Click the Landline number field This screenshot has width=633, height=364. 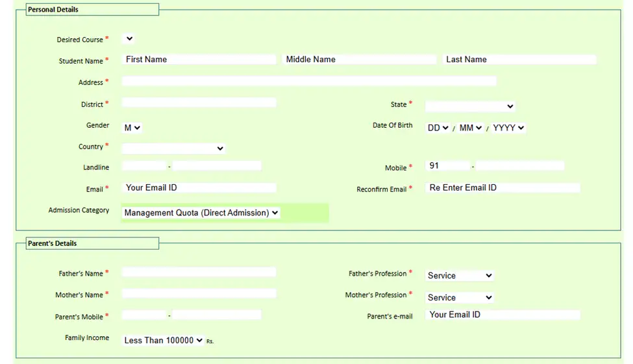click(217, 165)
